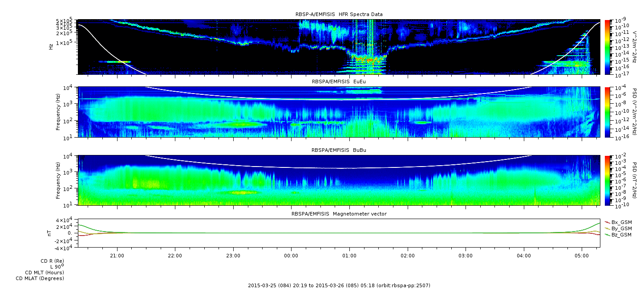Select the Bz_GSM legend entry
This screenshot has height=293, width=644.
[618, 234]
